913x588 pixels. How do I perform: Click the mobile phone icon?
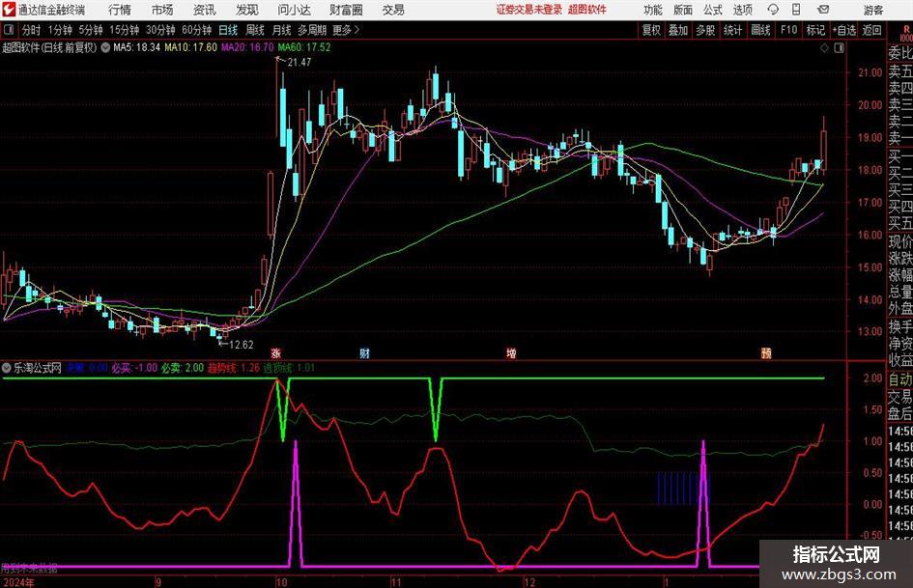pos(796,10)
